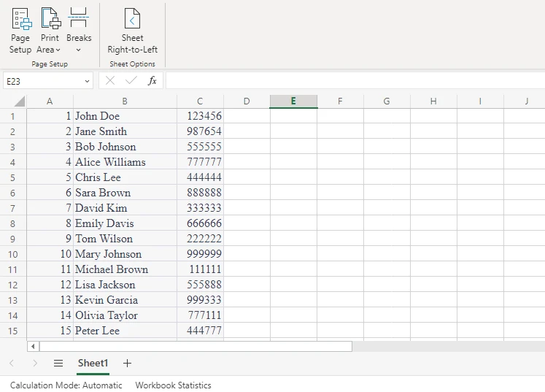Image resolution: width=545 pixels, height=392 pixels.
Task: Expand the Name Box dropdown
Action: (87, 81)
